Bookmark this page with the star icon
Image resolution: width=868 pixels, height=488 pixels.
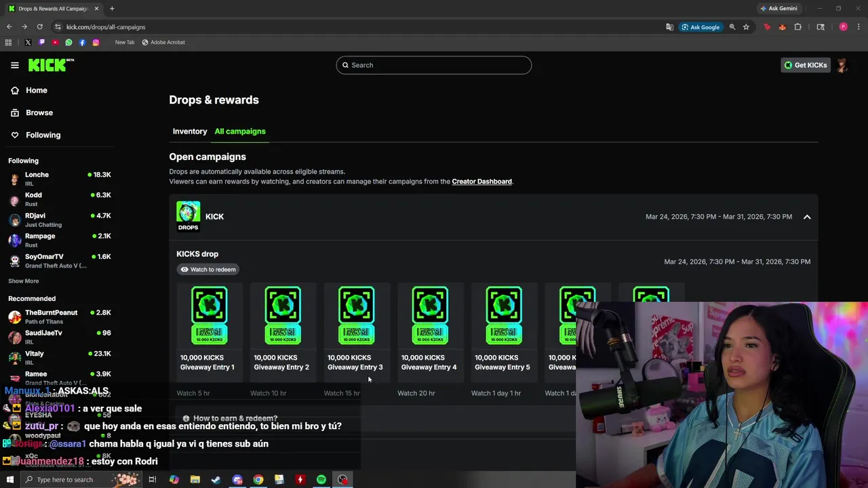(x=746, y=27)
